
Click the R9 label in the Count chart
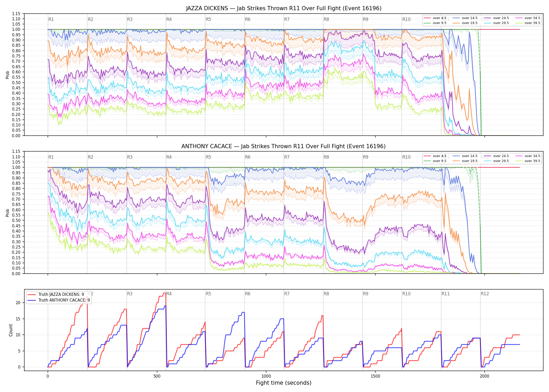coord(365,294)
